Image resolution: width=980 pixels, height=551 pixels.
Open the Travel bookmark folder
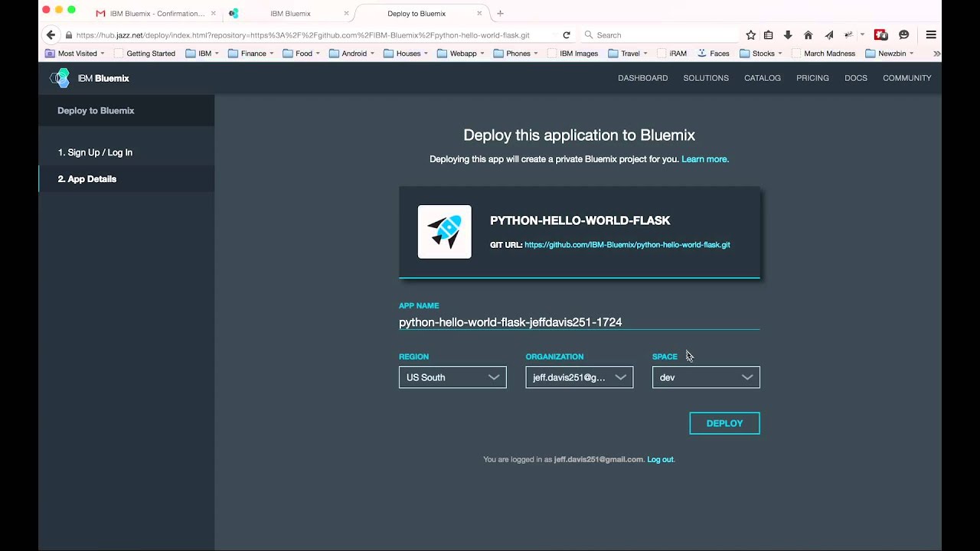(629, 54)
